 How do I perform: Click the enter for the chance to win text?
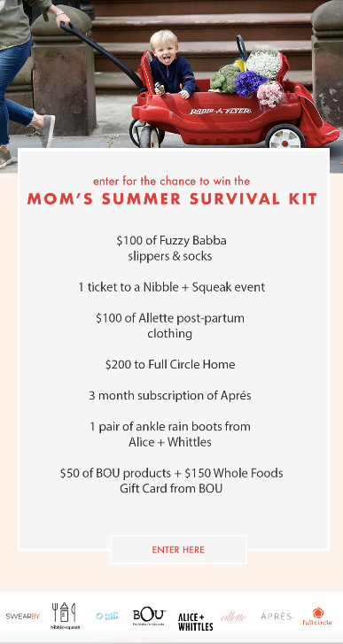171,181
